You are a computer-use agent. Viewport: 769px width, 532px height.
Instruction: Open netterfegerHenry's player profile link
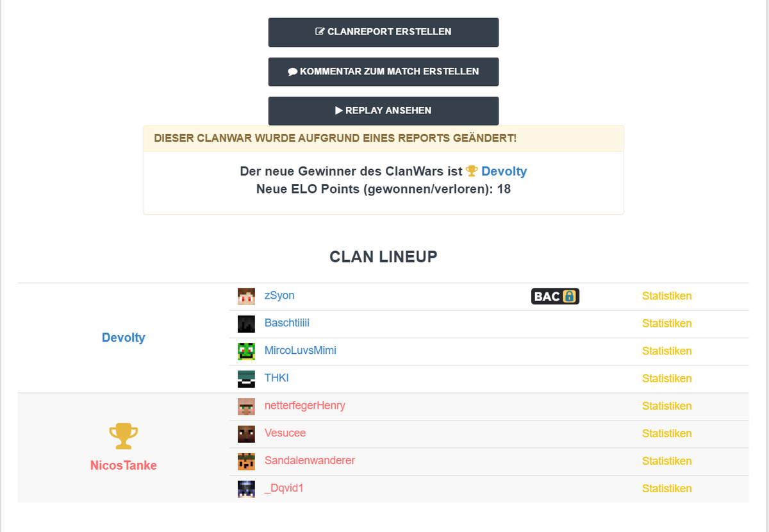tap(305, 406)
